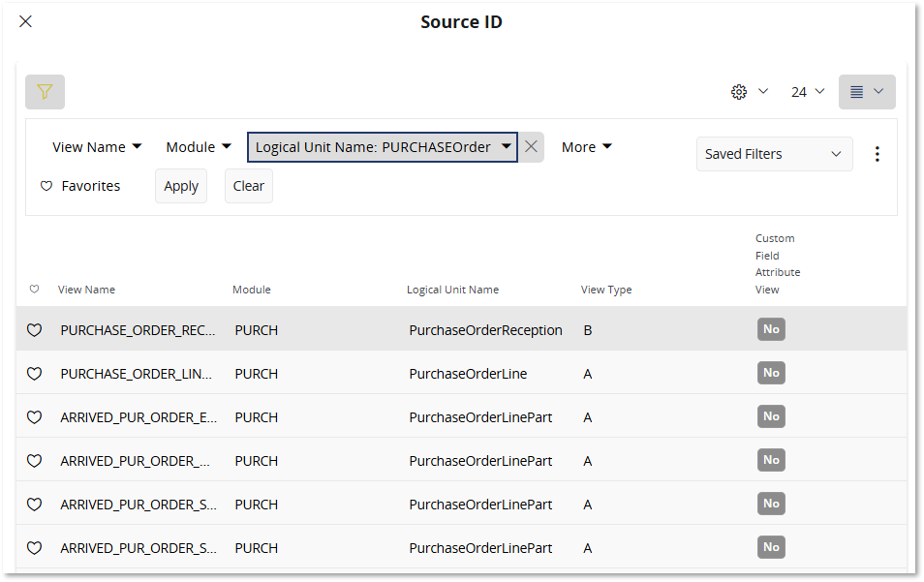Sort by favorites heart column header
924x582 pixels.
pyautogui.click(x=34, y=290)
